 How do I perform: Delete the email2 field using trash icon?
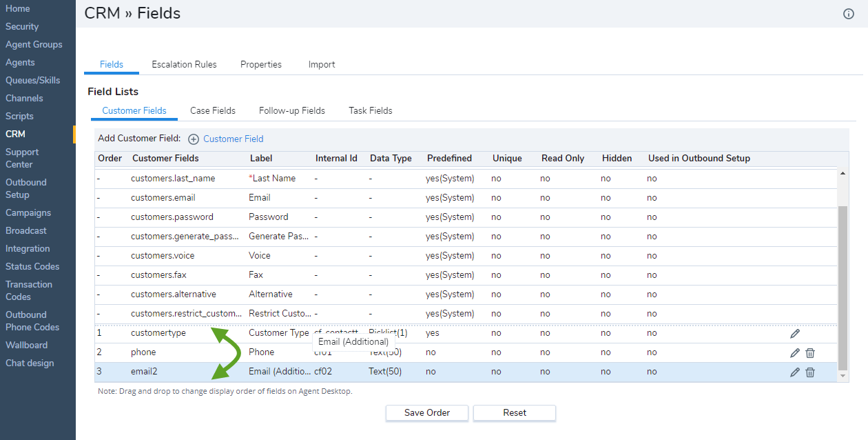[810, 372]
